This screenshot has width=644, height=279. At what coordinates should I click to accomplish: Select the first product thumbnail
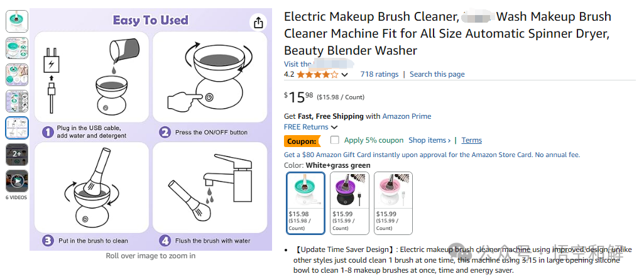coord(17,21)
